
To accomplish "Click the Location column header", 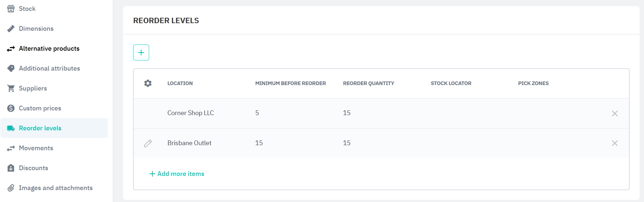I will click(180, 83).
